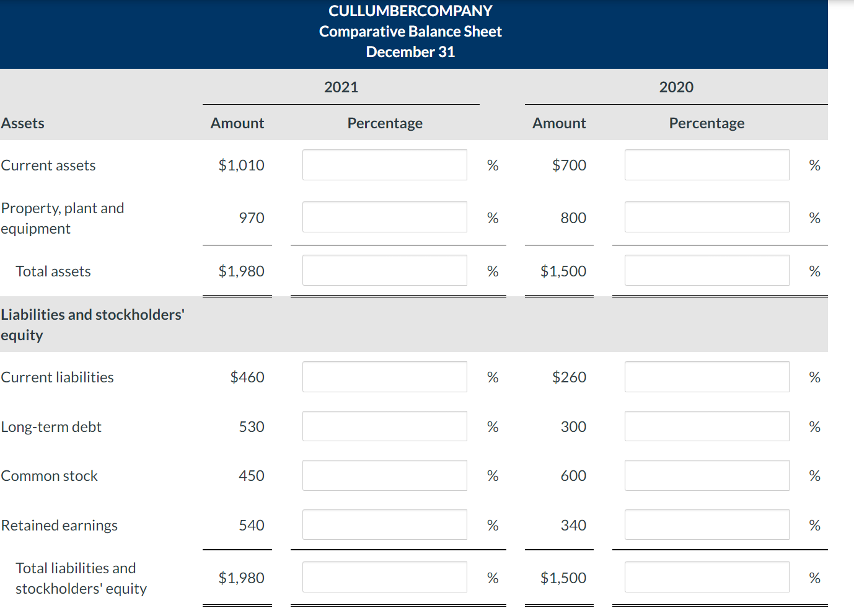Select the 2021 Property, plant and equipment percentage box
This screenshot has width=854, height=616.
[x=385, y=217]
